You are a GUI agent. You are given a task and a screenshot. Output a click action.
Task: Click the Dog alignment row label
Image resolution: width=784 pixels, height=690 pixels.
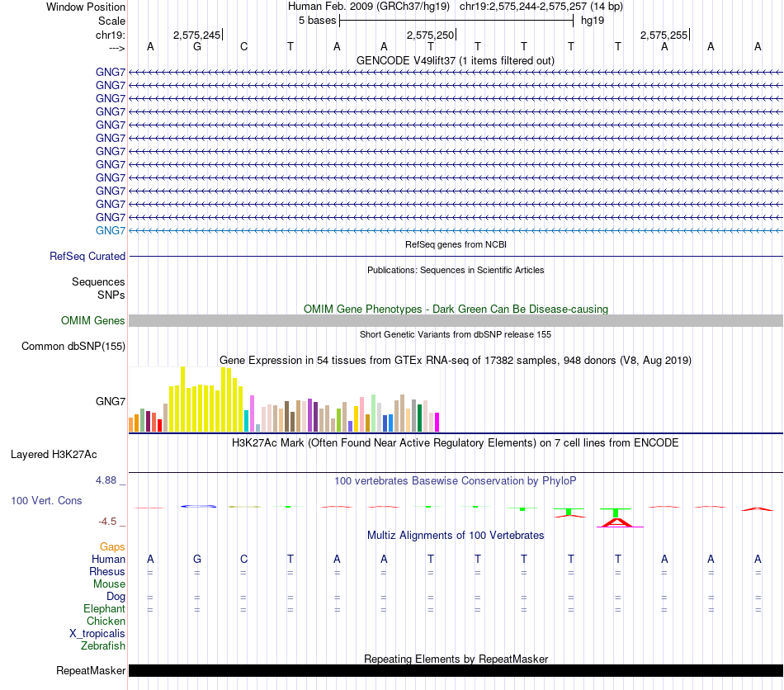(x=116, y=596)
